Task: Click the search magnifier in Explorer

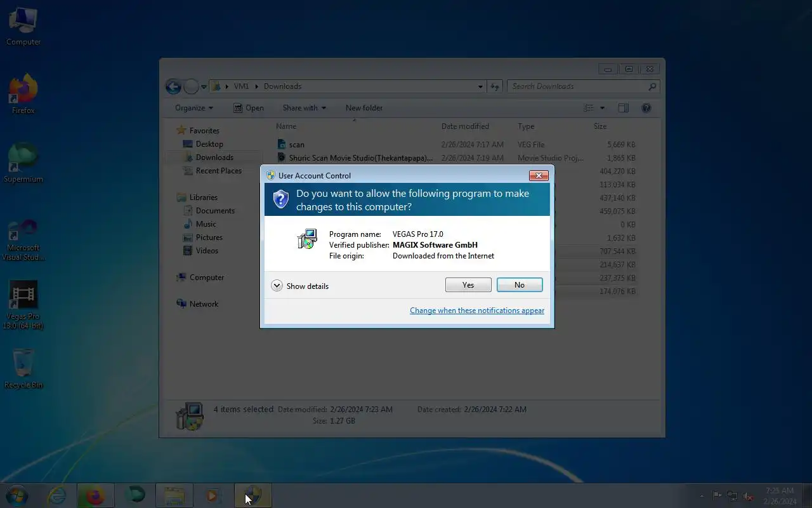Action: [653, 86]
